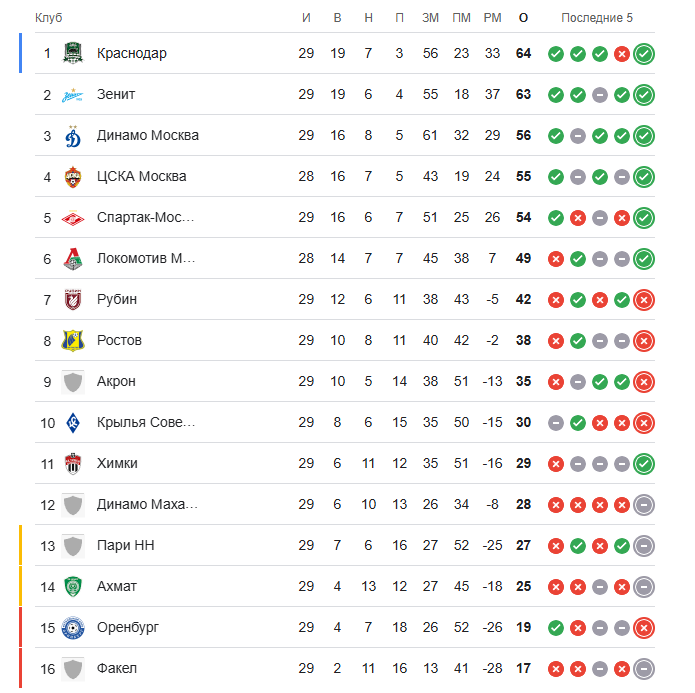Open the Краснодар team link
Viewport: 695px width, 693px height.
[132, 53]
